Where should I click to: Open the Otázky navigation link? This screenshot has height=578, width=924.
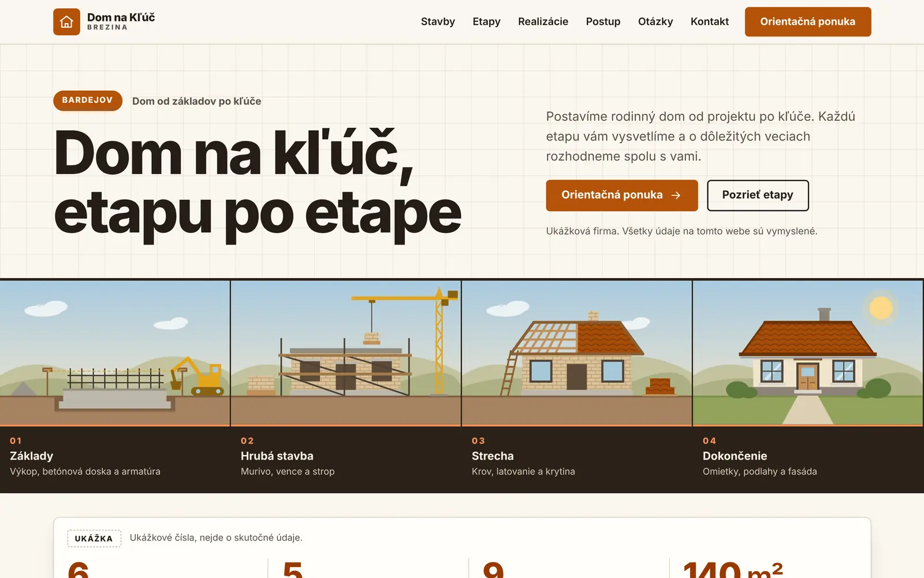(x=655, y=21)
